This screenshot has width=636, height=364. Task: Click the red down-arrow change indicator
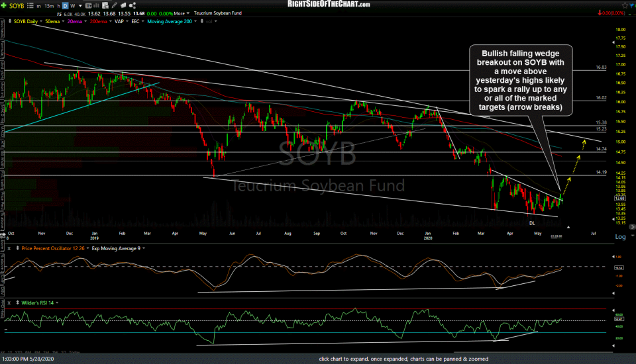[600, 13]
